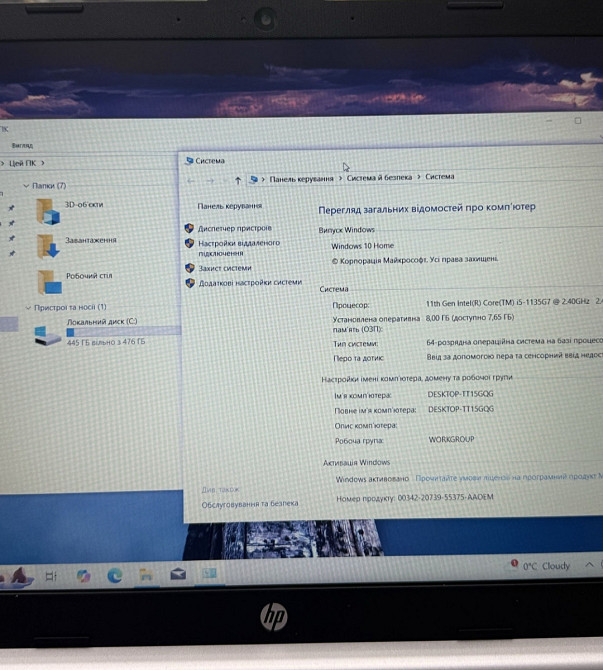Viewport: 603px width, 670px height.
Task: Open Диспетчер пристроїв link
Action: pyautogui.click(x=234, y=228)
